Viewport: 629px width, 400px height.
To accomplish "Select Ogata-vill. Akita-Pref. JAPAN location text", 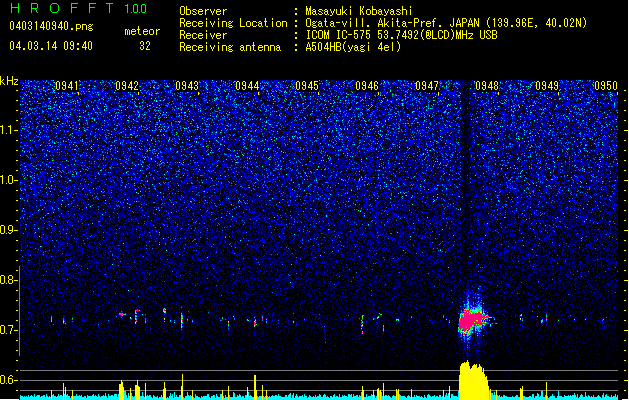I will coord(446,23).
